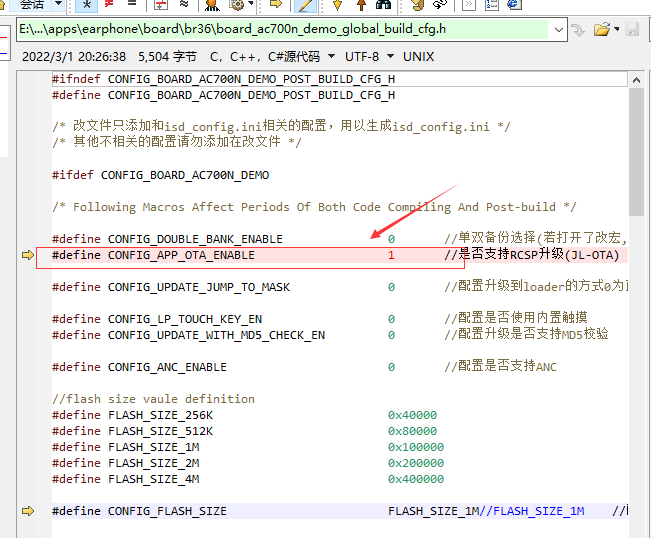Click the #ifdef CONFIG_BOARD_AC700N_DEMO line
The width and height of the screenshot is (651, 538).
161,175
